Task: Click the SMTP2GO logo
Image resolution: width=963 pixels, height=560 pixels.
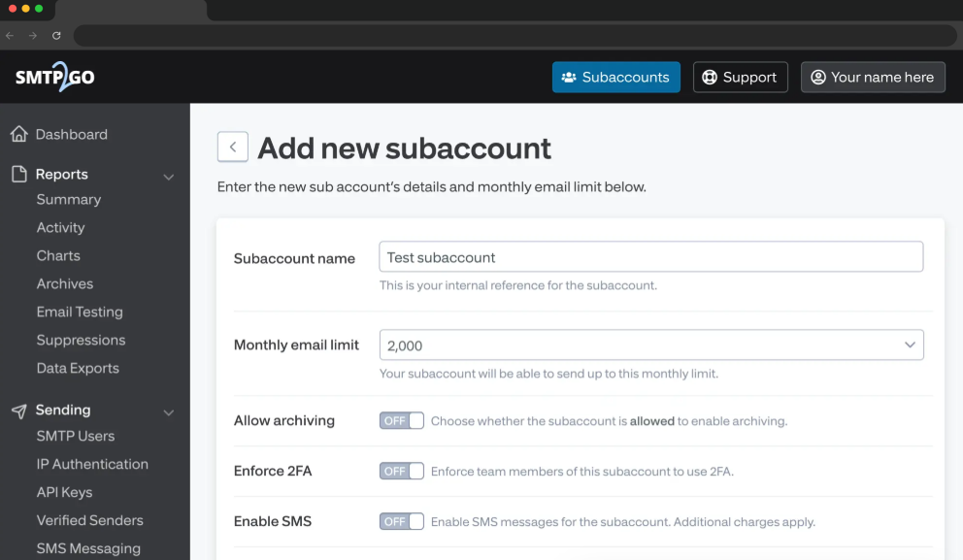Action: 54,77
